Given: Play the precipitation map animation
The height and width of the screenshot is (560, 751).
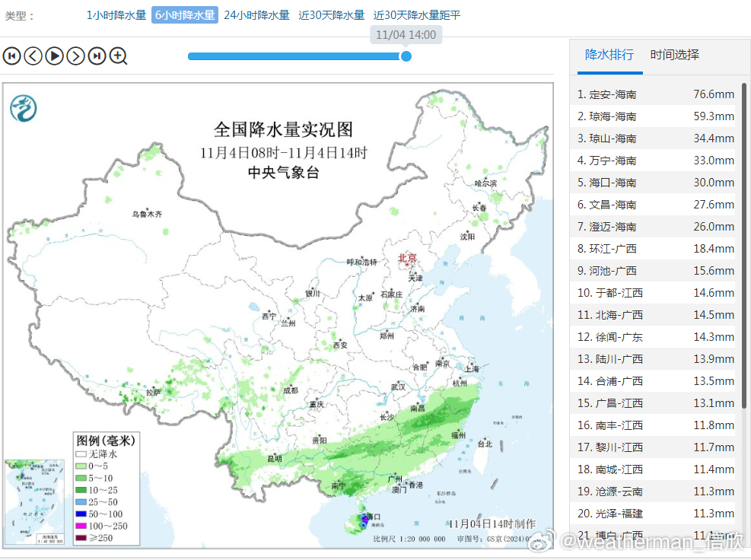Looking at the screenshot, I should (x=54, y=56).
